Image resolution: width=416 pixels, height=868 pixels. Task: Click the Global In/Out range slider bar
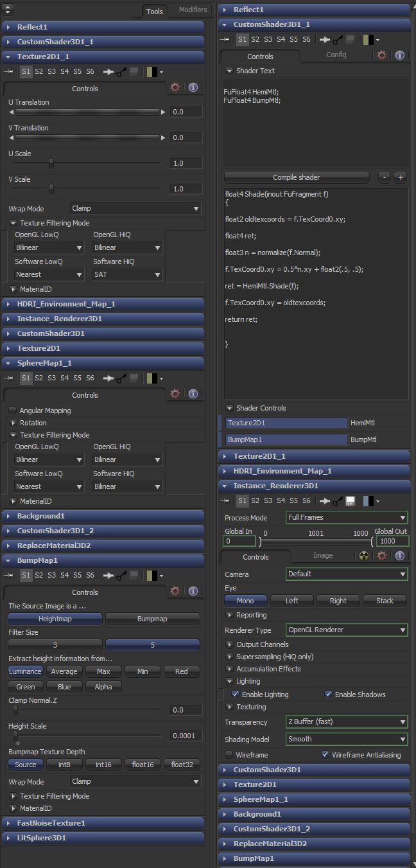315,542
